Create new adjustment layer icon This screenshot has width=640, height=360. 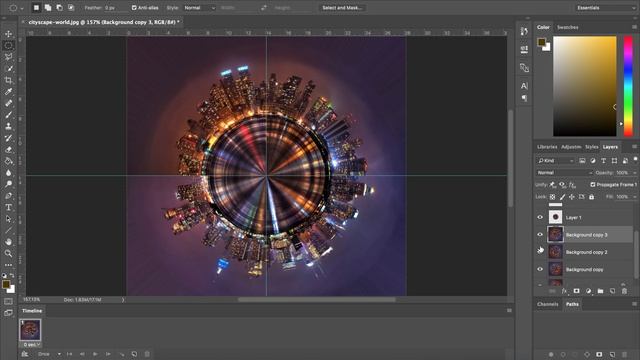point(588,291)
